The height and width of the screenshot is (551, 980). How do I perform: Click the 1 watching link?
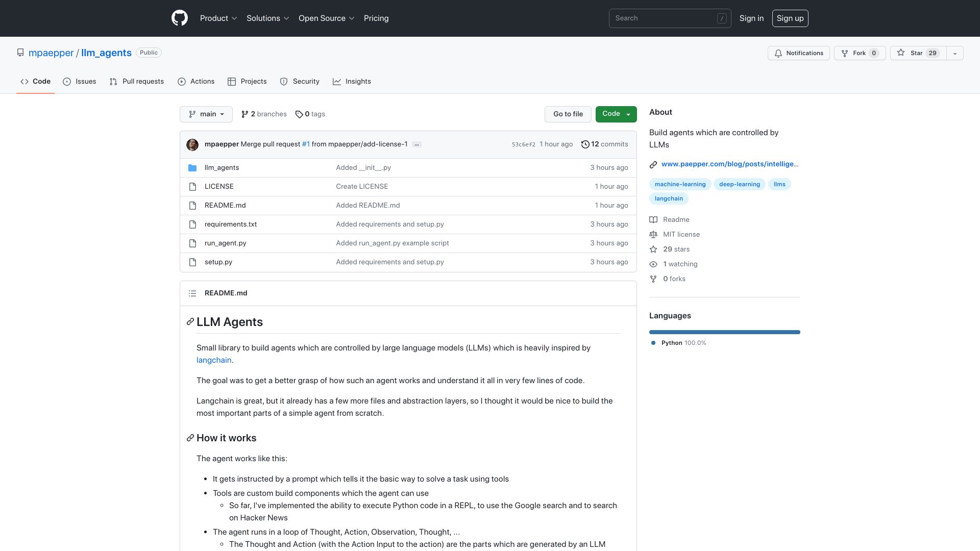point(674,264)
